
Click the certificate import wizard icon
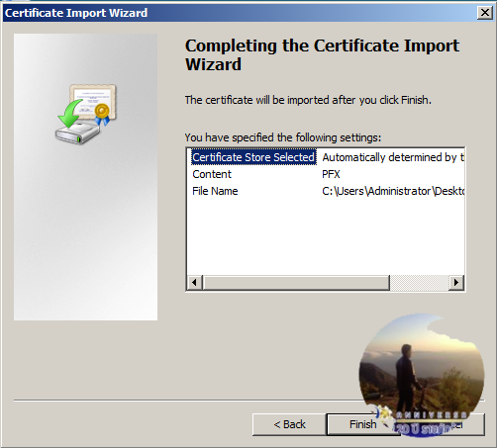click(x=86, y=114)
